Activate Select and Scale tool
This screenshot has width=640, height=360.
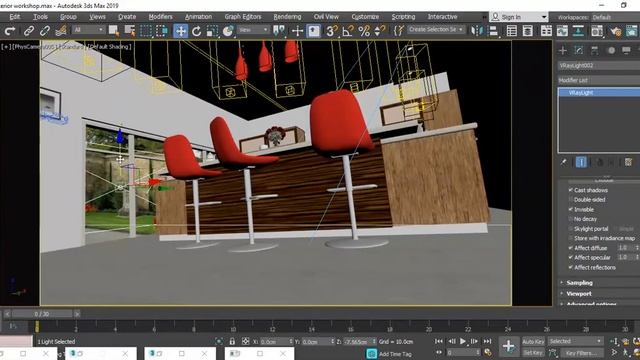click(212, 31)
